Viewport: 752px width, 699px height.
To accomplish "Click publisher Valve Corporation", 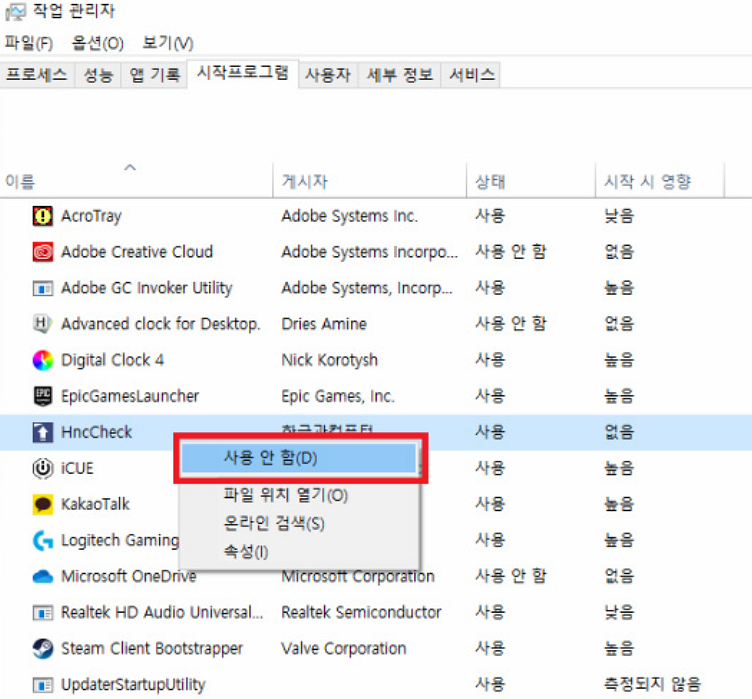I will [344, 649].
